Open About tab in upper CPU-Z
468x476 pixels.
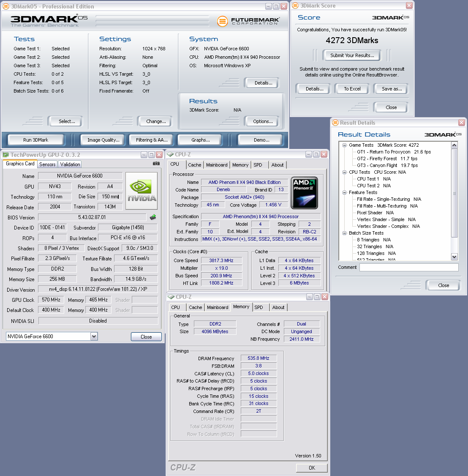277,165
